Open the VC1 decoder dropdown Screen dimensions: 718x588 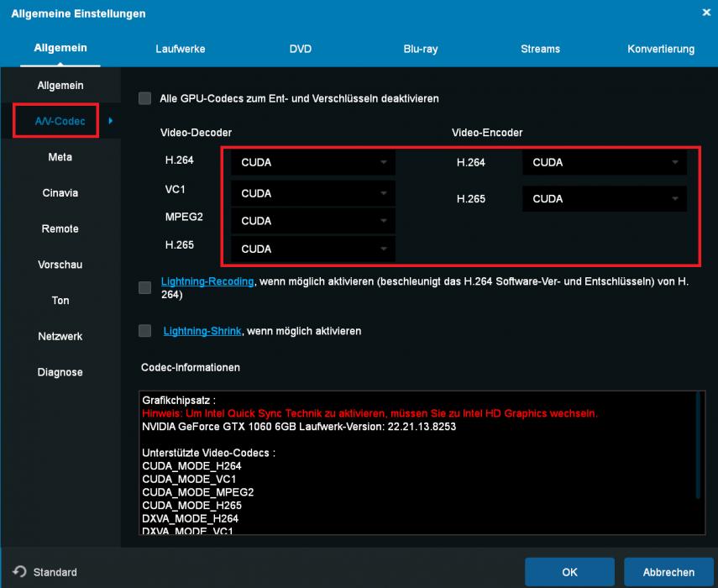click(x=312, y=193)
